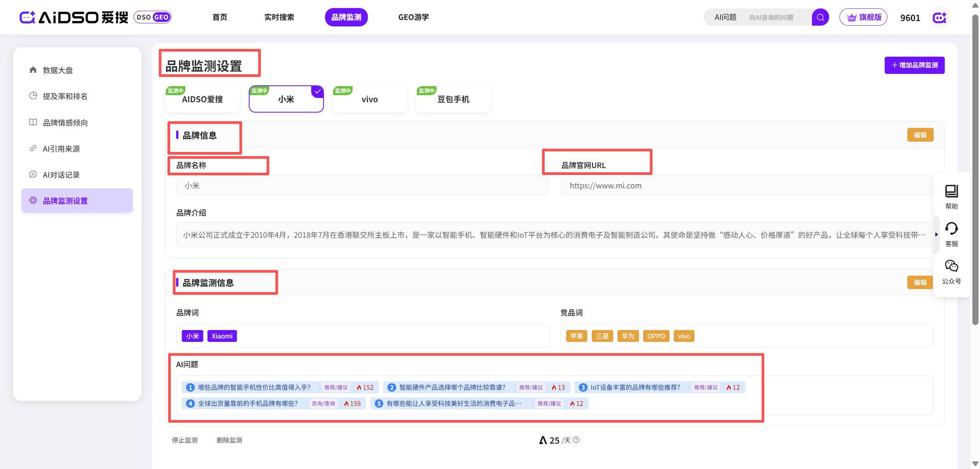
Task: Select the vivo brand card
Action: [x=369, y=99]
